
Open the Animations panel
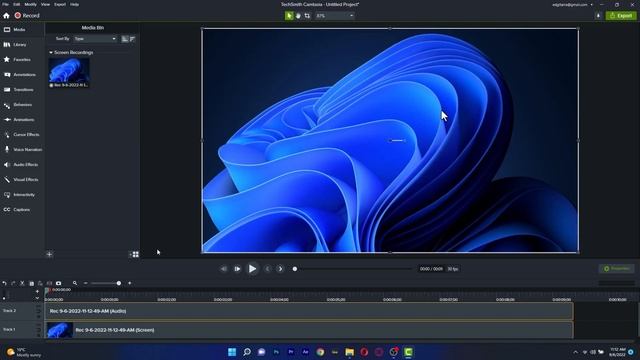(x=22, y=120)
